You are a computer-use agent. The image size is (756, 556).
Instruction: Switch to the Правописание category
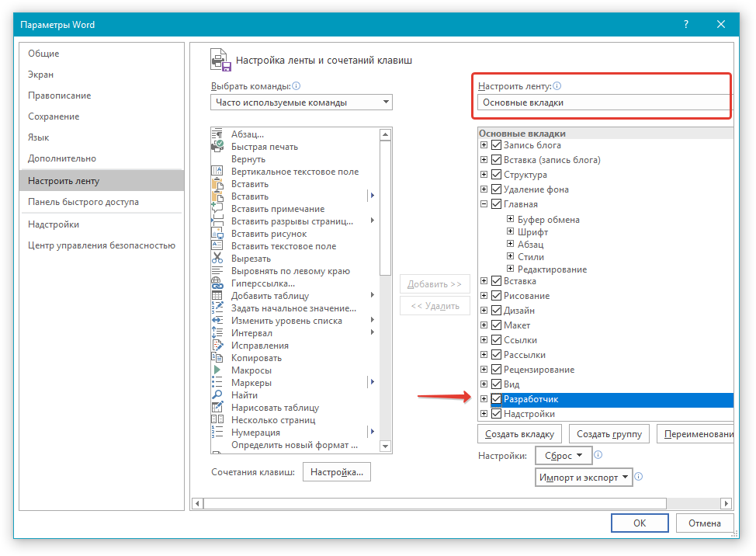point(60,96)
